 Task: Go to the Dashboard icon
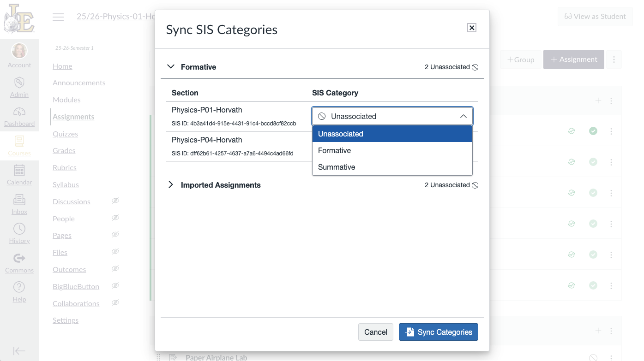point(19,112)
